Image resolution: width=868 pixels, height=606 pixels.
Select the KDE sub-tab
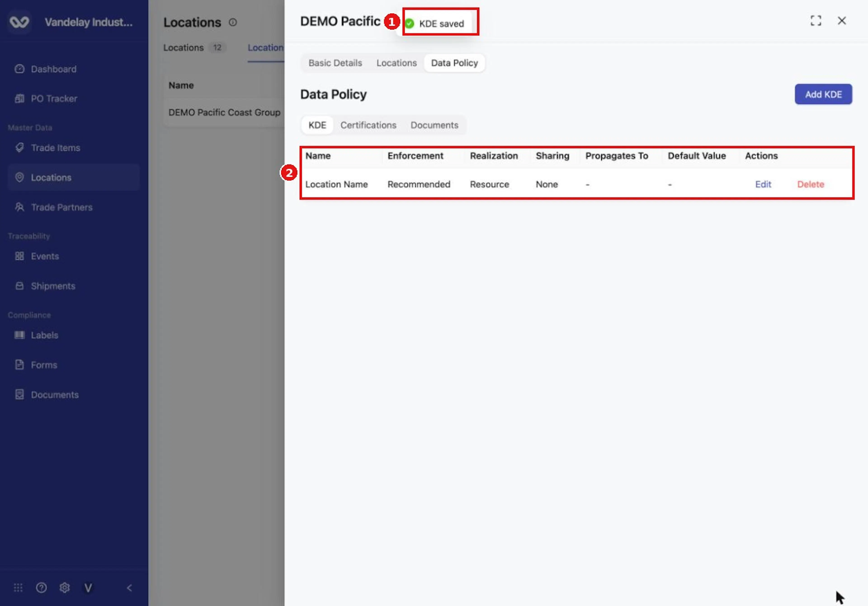317,125
